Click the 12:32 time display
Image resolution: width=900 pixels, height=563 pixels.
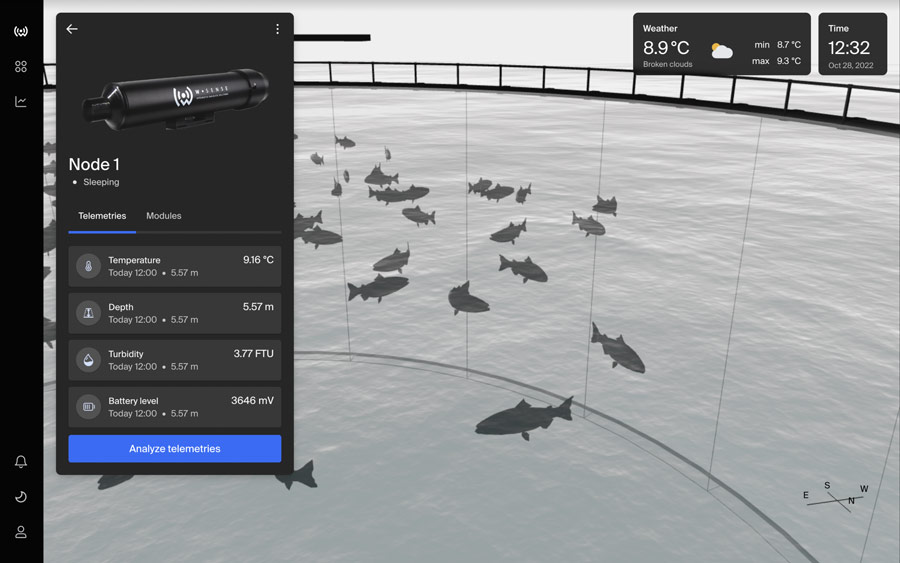848,48
